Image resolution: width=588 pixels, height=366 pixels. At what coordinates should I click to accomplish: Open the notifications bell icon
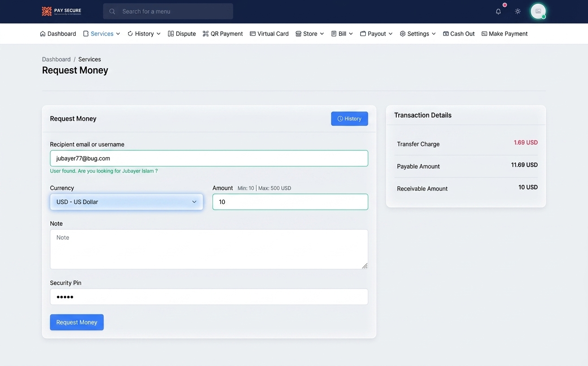tap(498, 12)
